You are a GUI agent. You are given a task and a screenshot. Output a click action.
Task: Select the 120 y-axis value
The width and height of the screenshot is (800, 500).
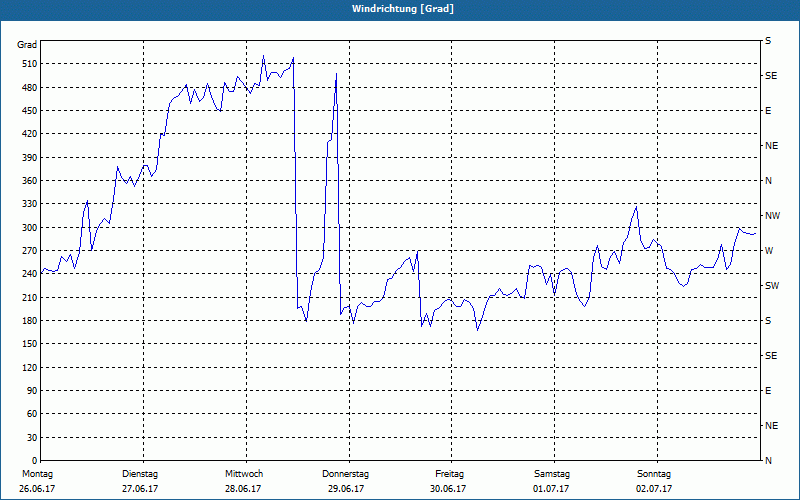pos(30,367)
